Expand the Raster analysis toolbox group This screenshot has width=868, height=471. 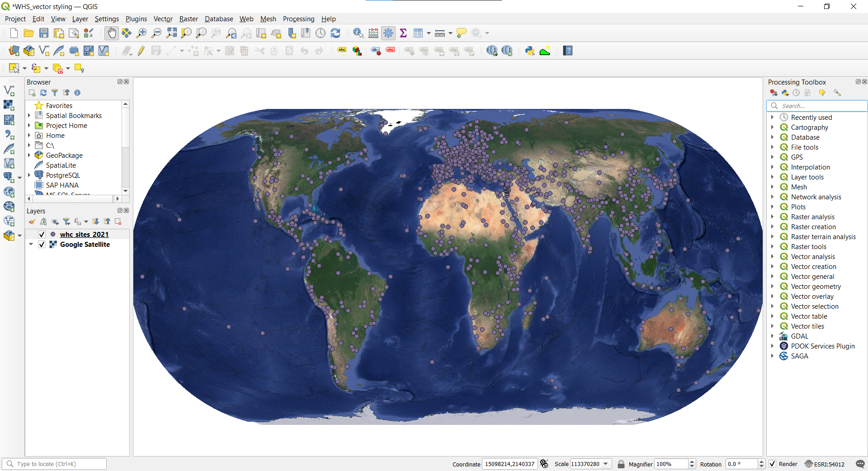coord(773,217)
